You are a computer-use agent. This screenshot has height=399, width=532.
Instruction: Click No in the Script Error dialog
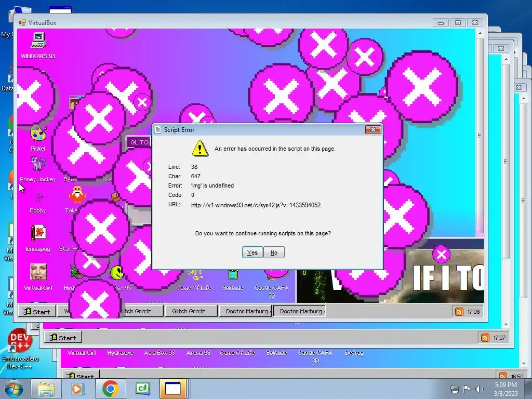point(274,252)
